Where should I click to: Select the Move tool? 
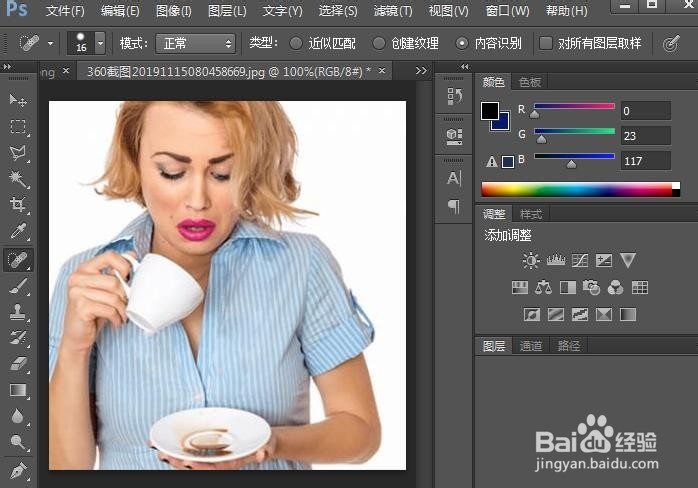click(x=18, y=100)
